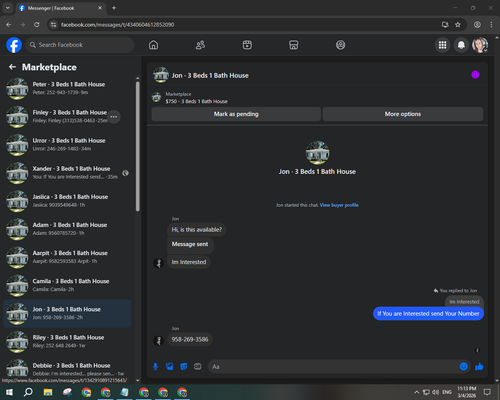
Task: Click the 'Message sent' bubble
Action: point(190,244)
